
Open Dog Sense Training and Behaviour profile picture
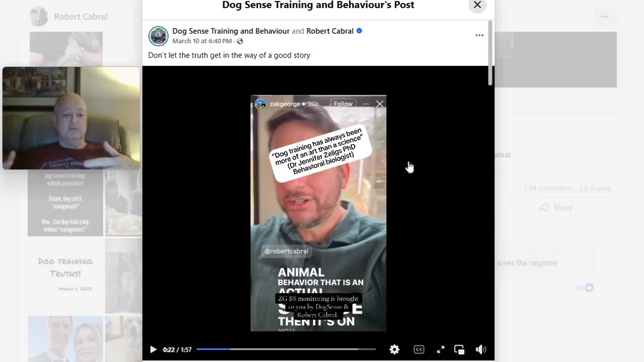coord(158,36)
